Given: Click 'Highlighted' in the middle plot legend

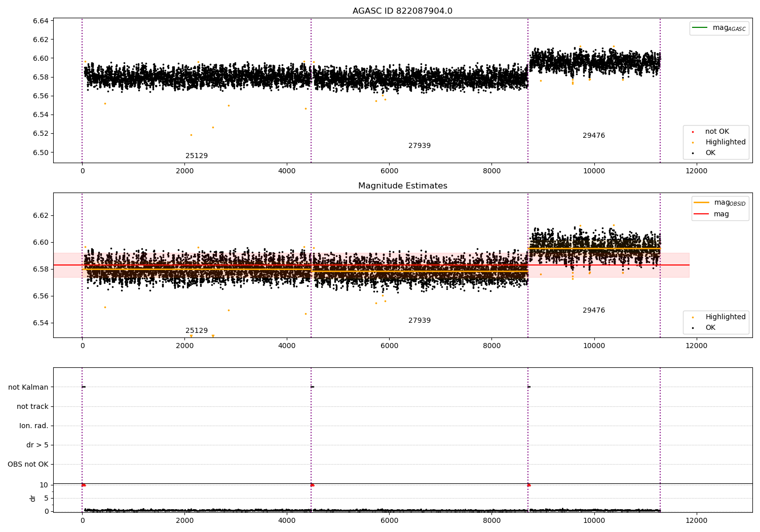Looking at the screenshot, I should (718, 317).
